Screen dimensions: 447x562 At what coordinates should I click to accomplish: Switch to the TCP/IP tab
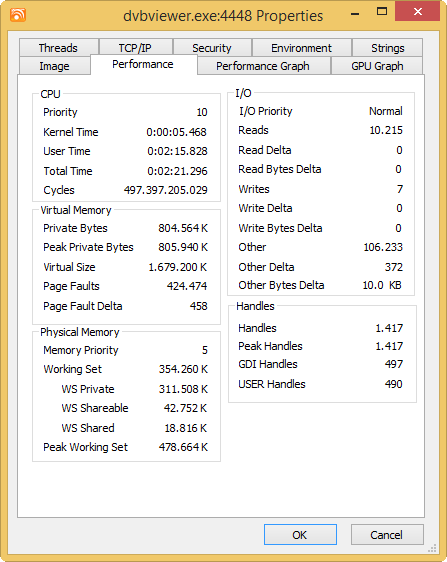[135, 48]
